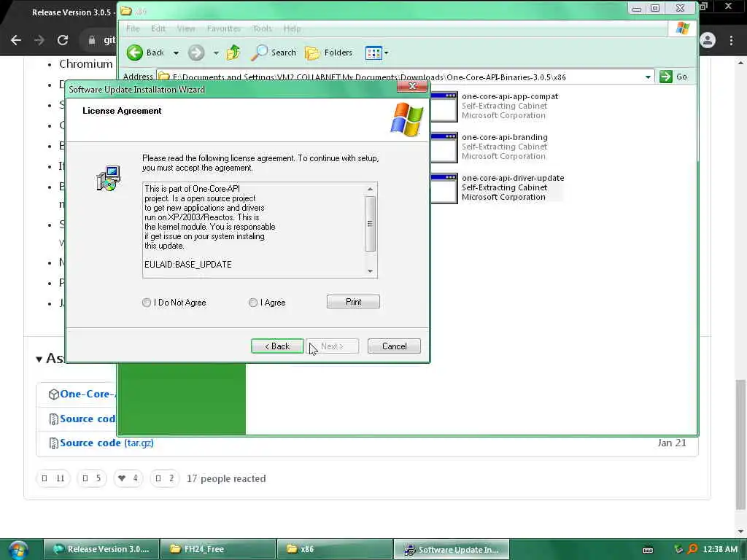Cancel the Software Update Installation Wizard
Screen dimensions: 747x560
(x=394, y=346)
